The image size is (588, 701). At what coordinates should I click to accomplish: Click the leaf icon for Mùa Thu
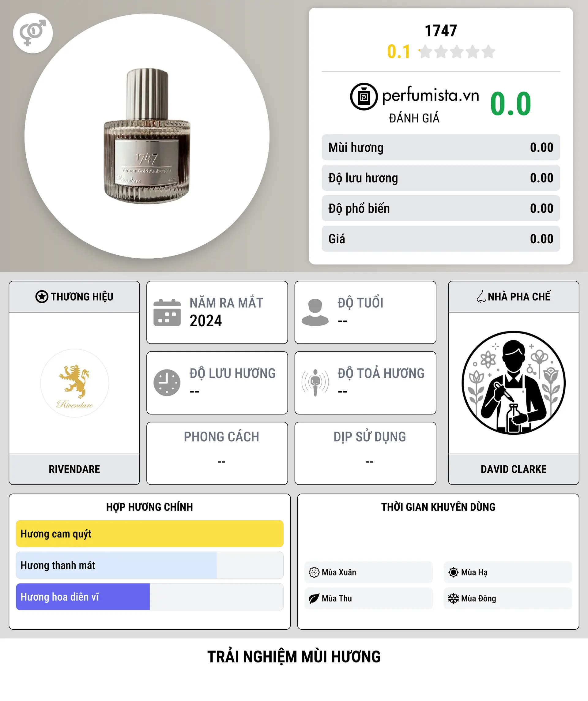tap(314, 598)
